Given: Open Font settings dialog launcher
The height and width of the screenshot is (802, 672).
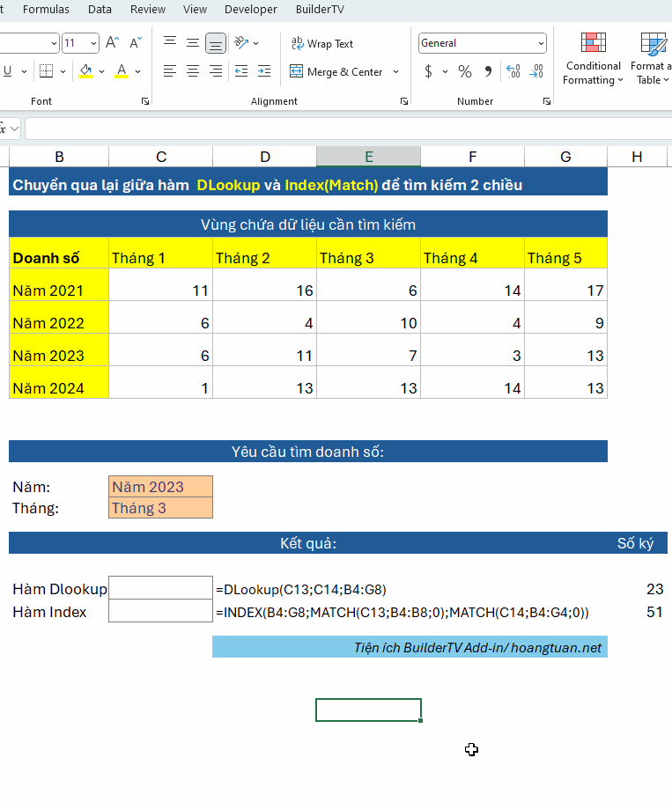Looking at the screenshot, I should 145,101.
